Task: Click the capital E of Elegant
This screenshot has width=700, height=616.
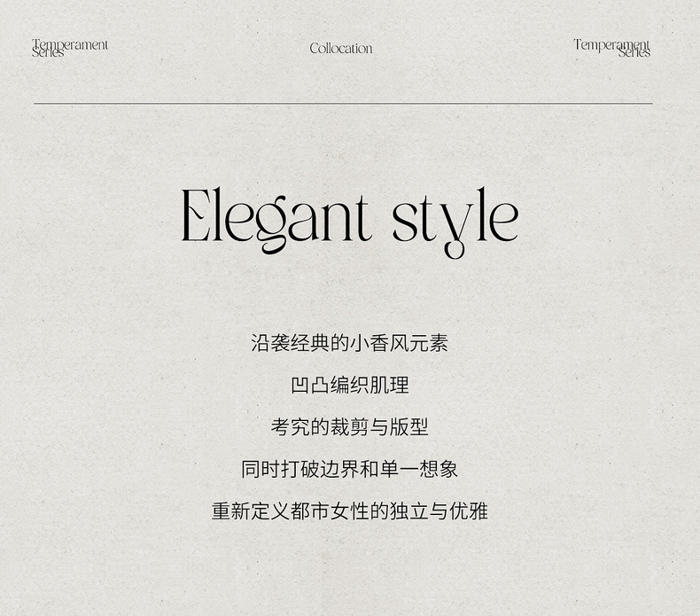Action: pos(196,215)
